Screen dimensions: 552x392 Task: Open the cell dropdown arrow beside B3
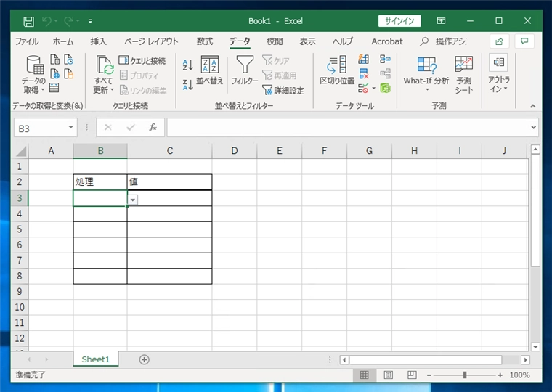pos(132,200)
